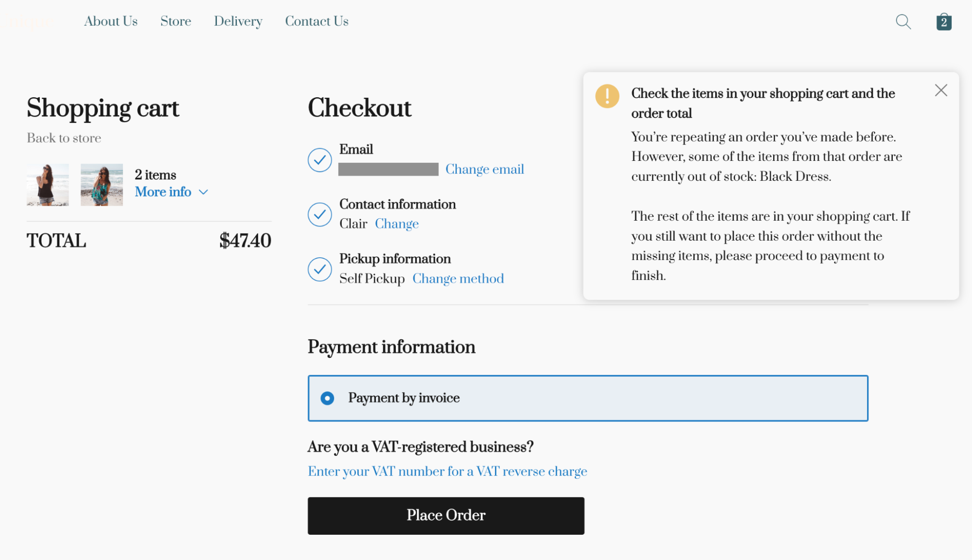
Task: Click Change contact information link
Action: pyautogui.click(x=397, y=224)
